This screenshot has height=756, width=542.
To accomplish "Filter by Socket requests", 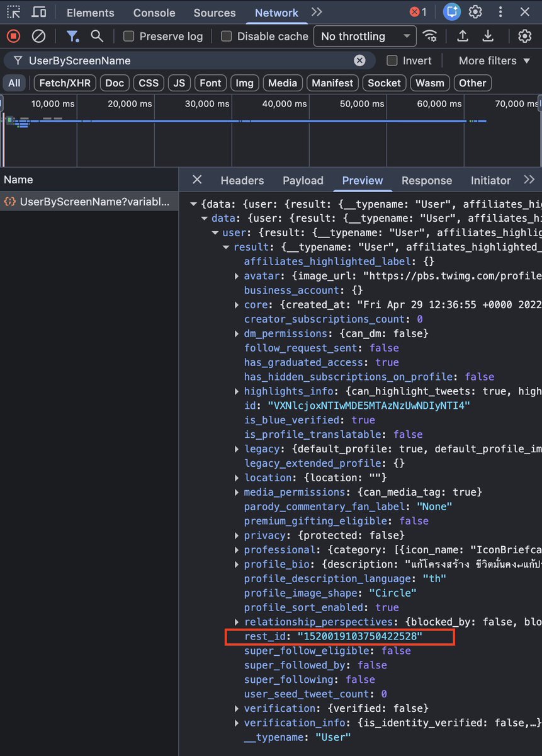I will (x=384, y=83).
